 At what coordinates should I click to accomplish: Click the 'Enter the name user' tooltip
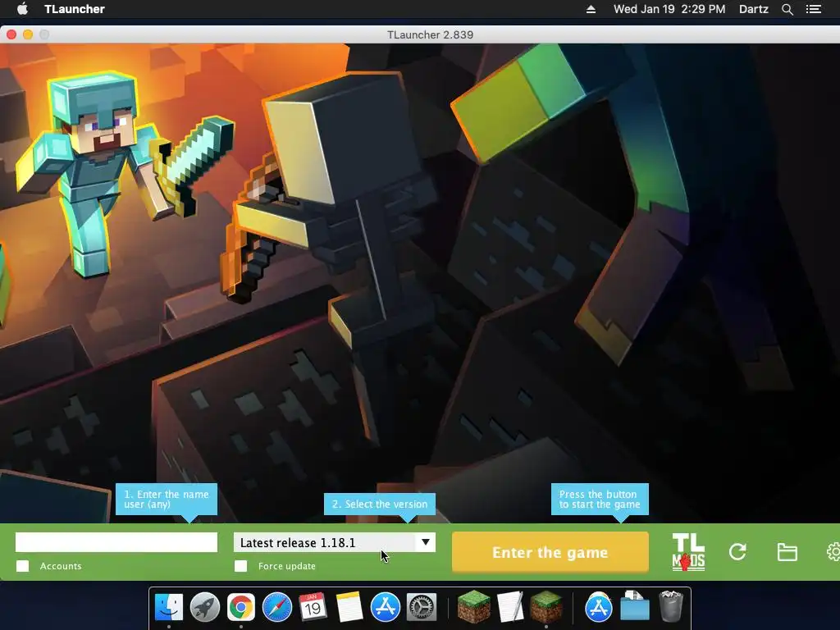click(x=167, y=500)
